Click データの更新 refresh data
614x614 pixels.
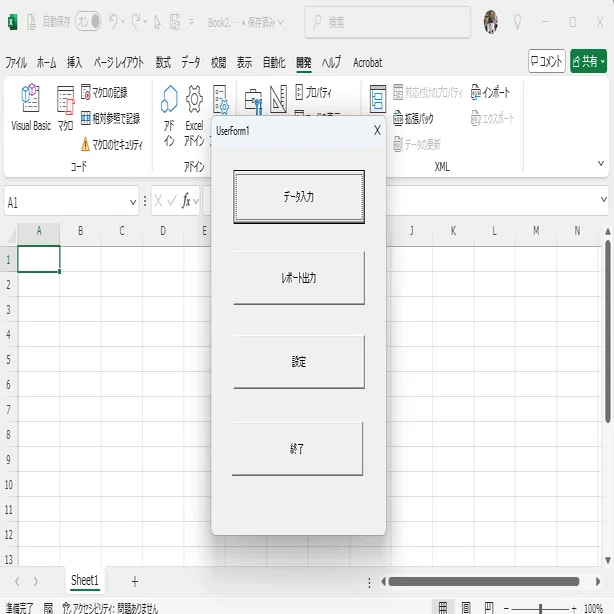point(417,144)
